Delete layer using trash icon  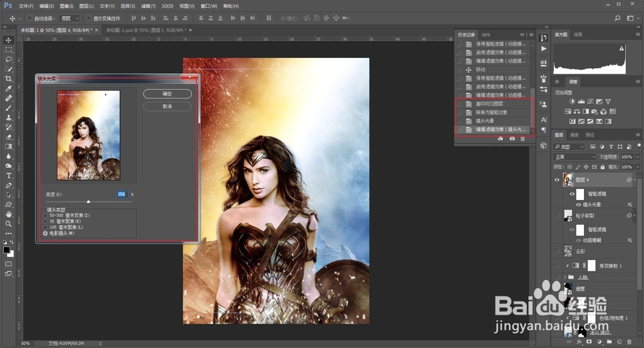tap(629, 342)
